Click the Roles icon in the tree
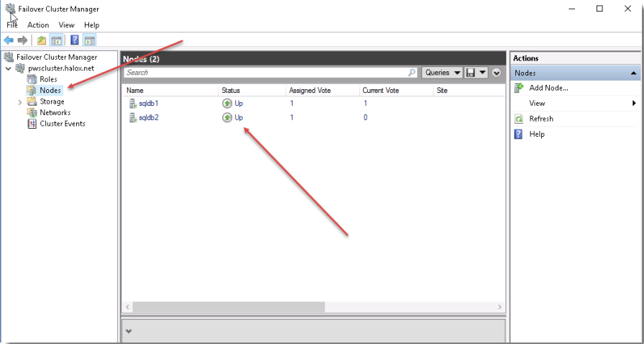 click(32, 79)
